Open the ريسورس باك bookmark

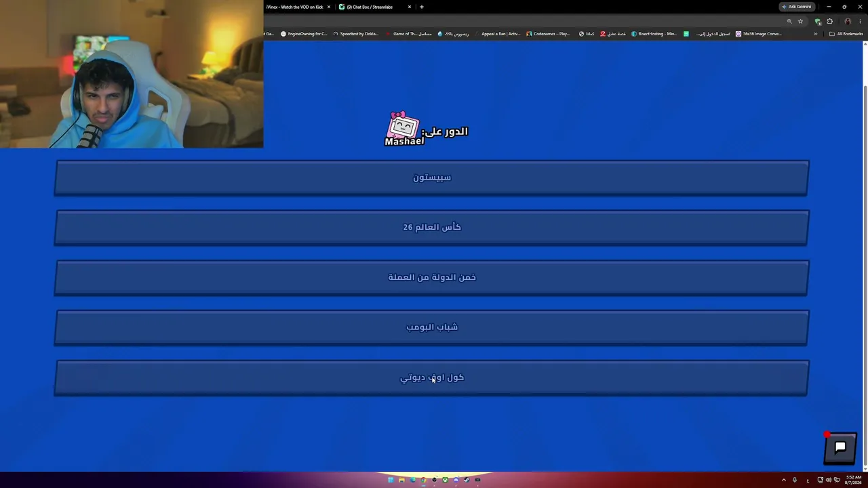tap(454, 34)
